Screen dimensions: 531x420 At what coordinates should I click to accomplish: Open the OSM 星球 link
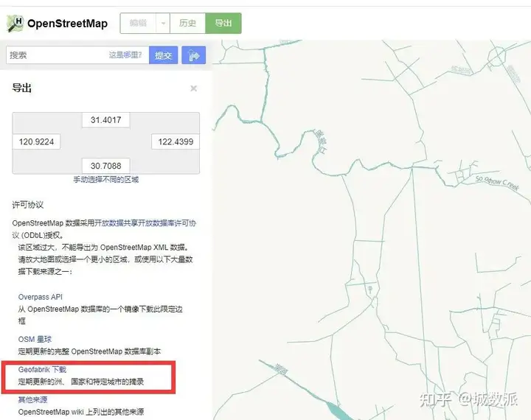point(35,340)
